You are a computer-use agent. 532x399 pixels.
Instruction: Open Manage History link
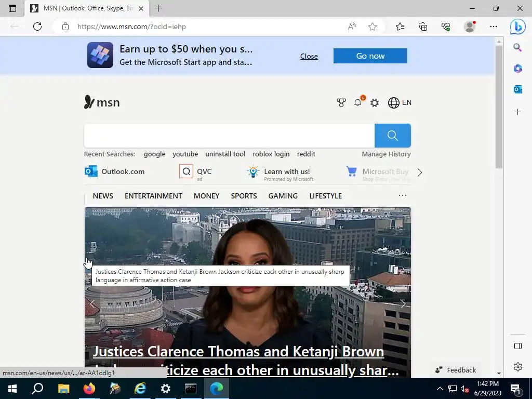click(386, 154)
